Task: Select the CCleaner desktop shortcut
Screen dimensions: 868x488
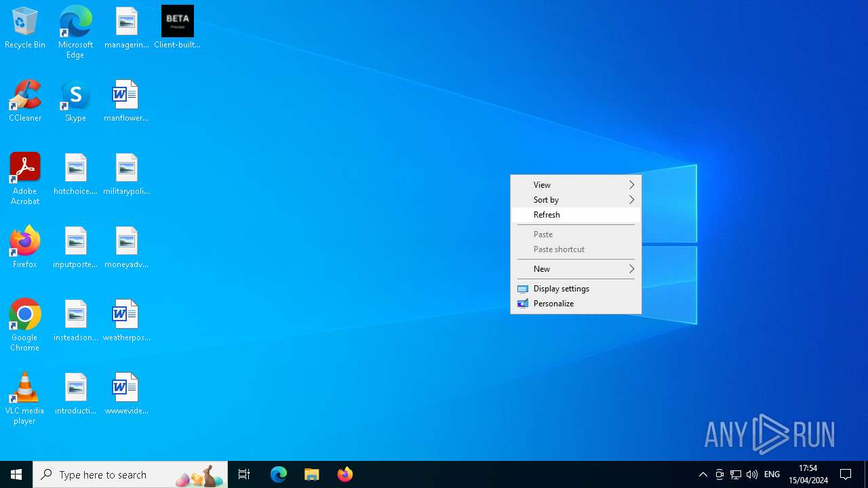Action: pos(25,102)
